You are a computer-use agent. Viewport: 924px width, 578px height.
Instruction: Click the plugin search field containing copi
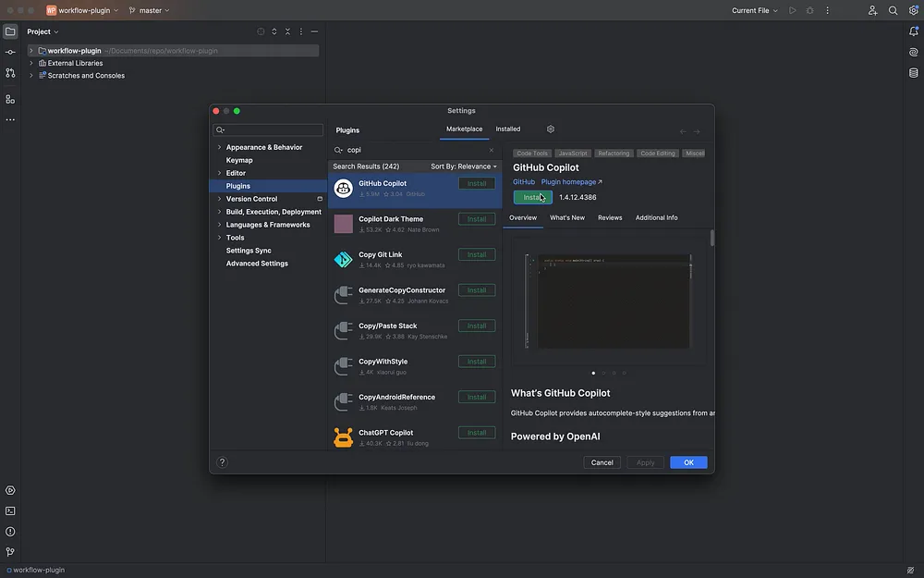416,150
